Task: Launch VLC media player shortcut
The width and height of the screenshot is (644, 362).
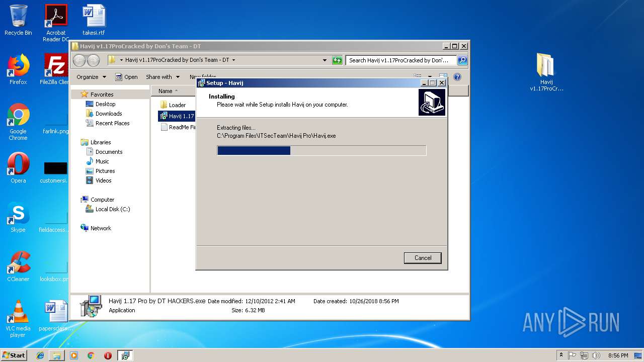Action: 18,319
